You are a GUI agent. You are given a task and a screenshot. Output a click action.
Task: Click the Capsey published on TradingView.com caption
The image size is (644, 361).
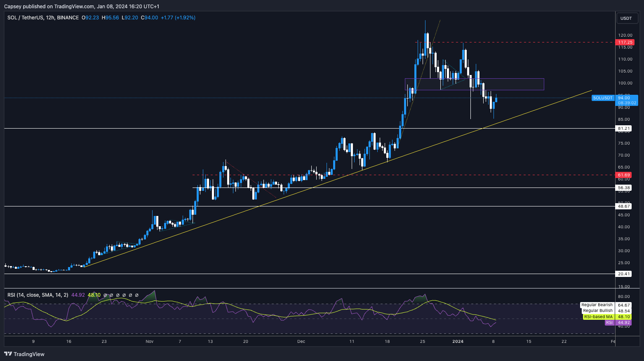pyautogui.click(x=82, y=6)
